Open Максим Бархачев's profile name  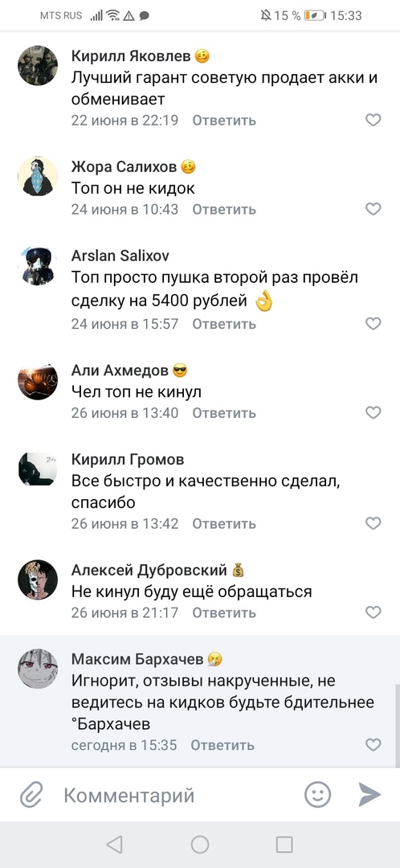click(138, 659)
